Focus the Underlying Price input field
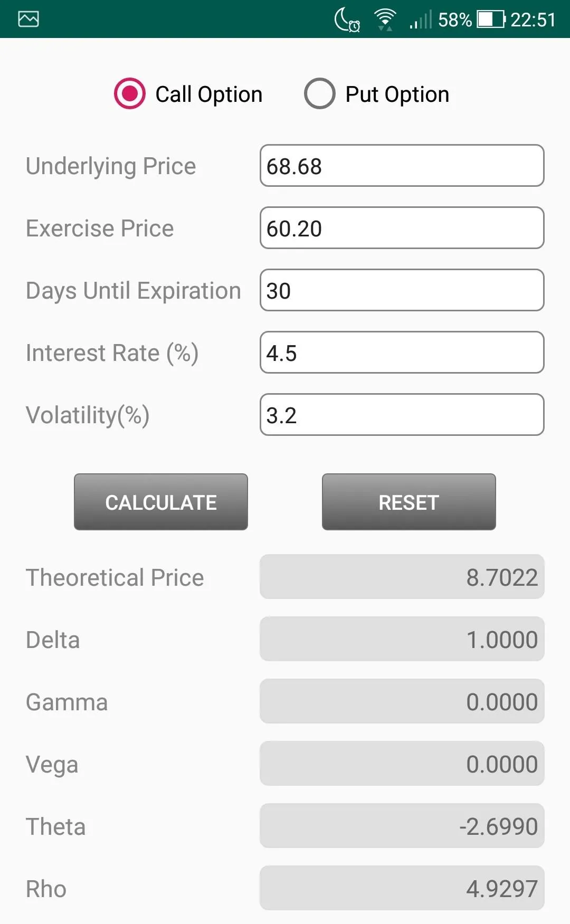Screen dimensions: 570x924 [x=402, y=166]
